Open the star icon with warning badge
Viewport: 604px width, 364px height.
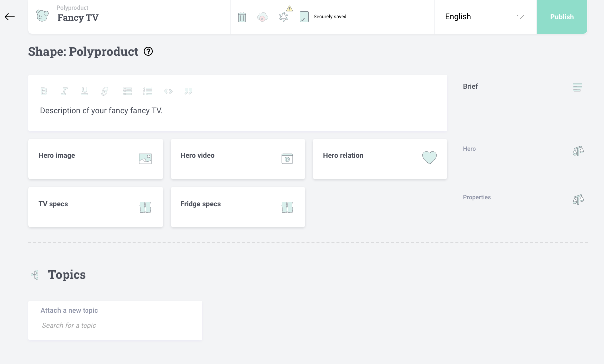coord(284,17)
